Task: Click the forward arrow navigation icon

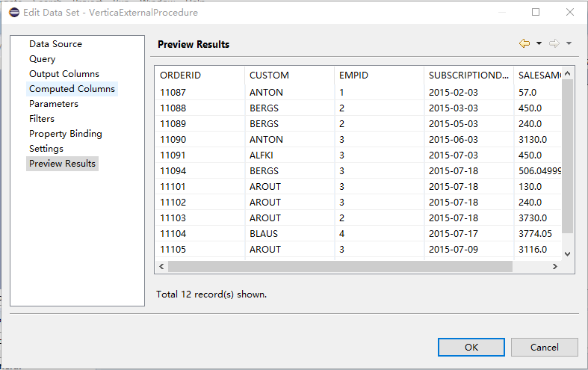Action: [554, 44]
